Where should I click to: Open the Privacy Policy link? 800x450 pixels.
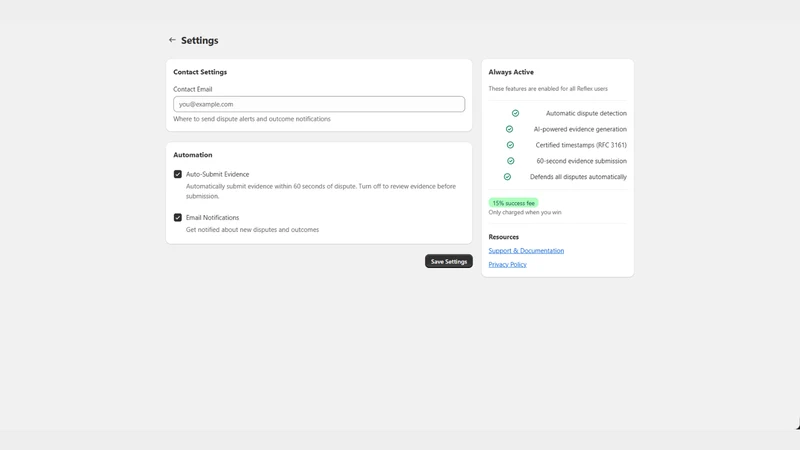pyautogui.click(x=507, y=264)
